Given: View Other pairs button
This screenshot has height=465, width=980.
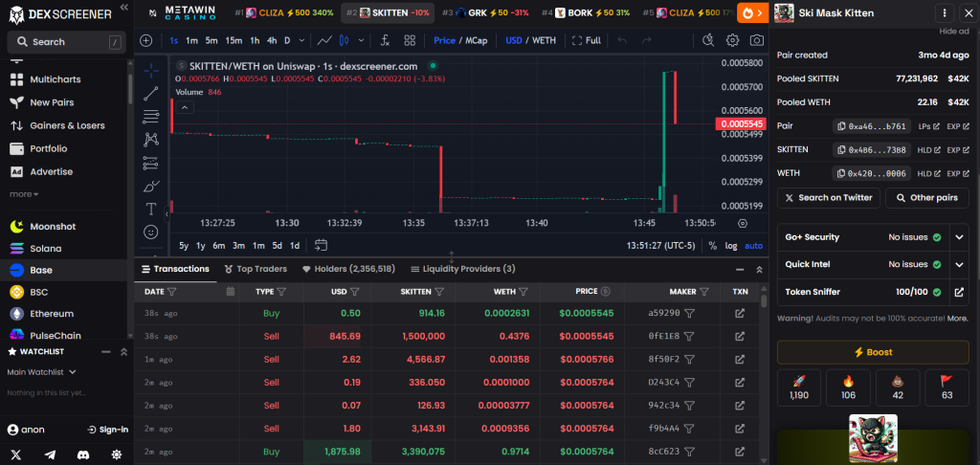Looking at the screenshot, I should [926, 197].
